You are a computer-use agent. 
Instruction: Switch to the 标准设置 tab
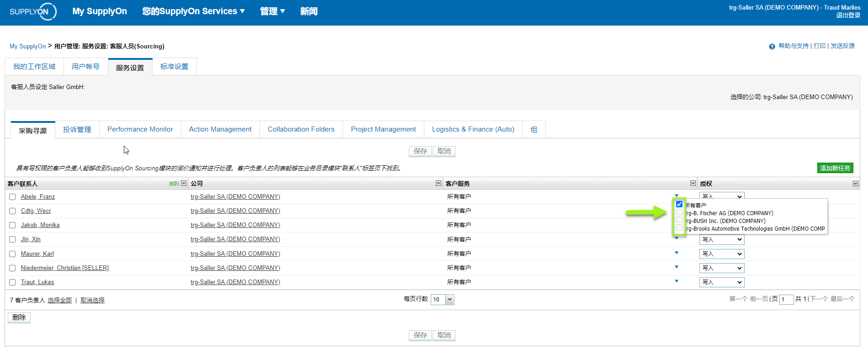174,67
